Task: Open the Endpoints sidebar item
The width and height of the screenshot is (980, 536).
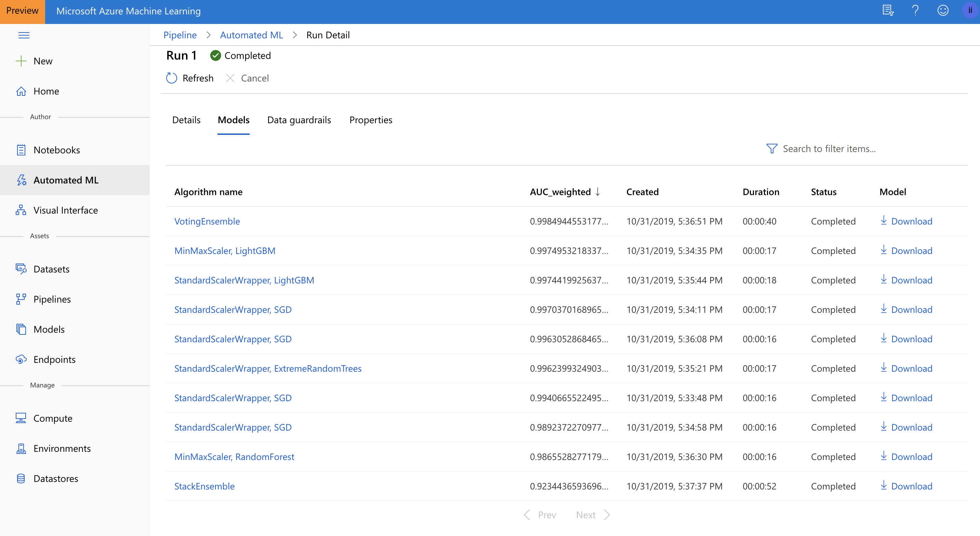Action: pyautogui.click(x=54, y=359)
